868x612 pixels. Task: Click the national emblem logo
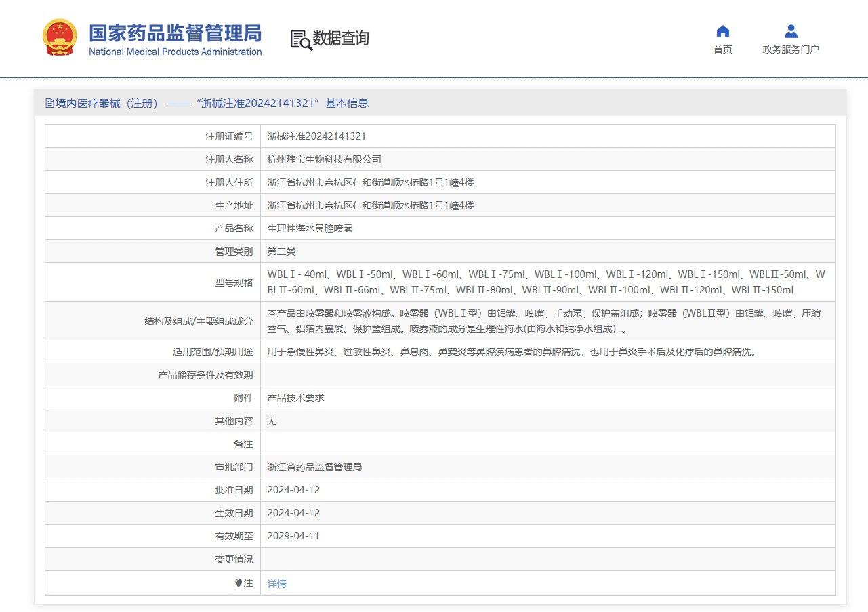(60, 37)
